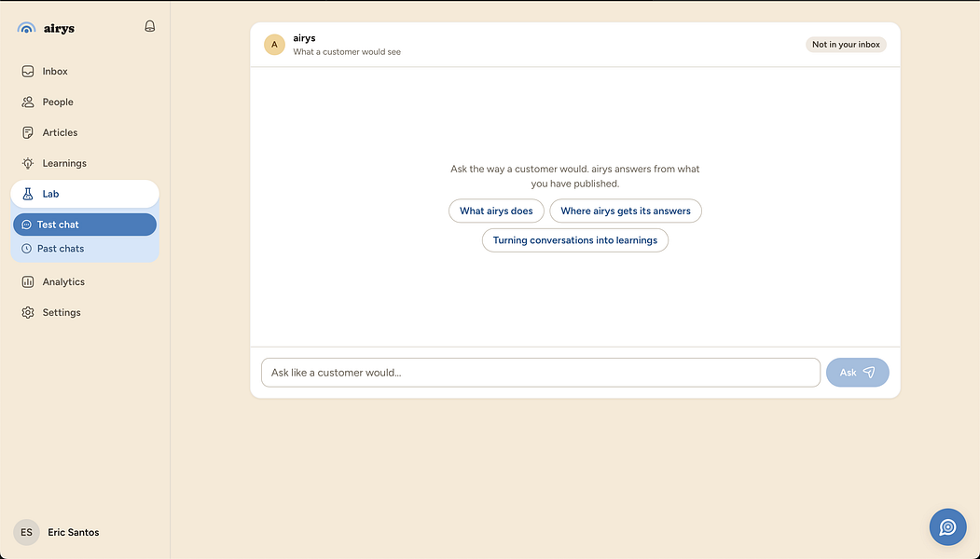Click the airys rainbow logo icon

[x=26, y=28]
